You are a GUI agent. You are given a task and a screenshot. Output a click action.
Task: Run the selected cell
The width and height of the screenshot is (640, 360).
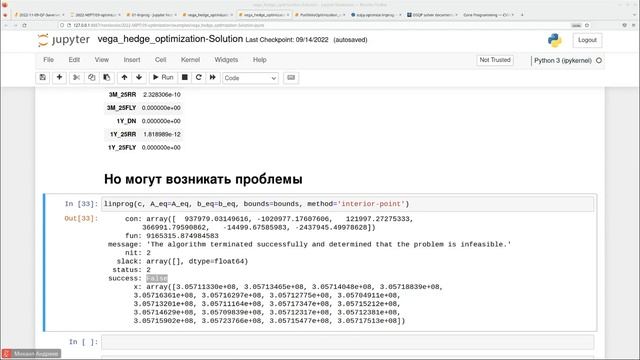[x=163, y=78]
